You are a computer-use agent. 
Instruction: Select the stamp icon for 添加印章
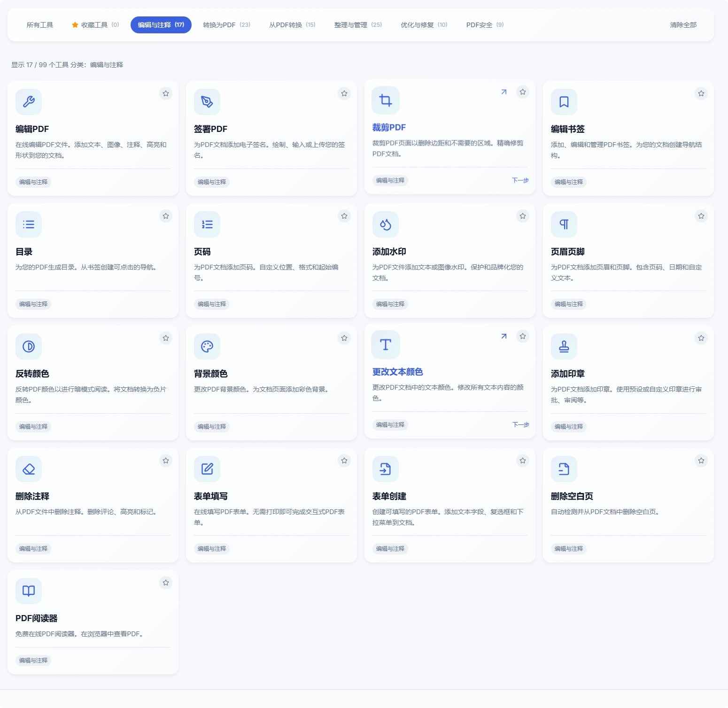[x=564, y=346]
